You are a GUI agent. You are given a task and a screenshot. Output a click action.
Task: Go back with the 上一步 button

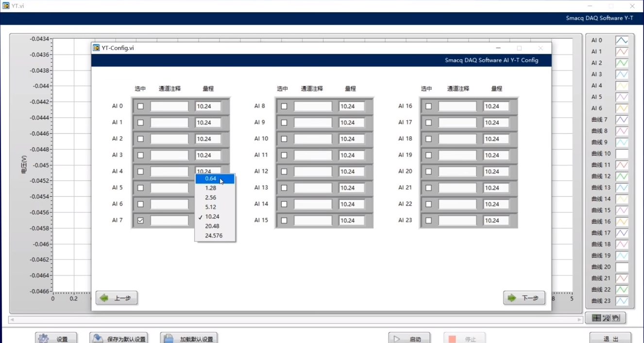tap(117, 298)
